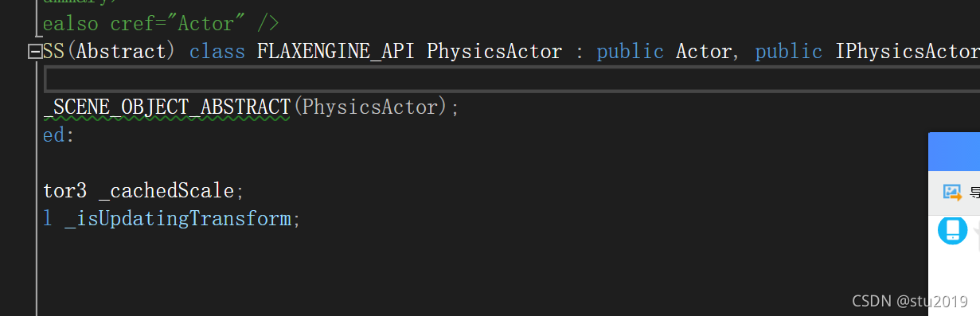Click the _SCENE_OBJECT_ABSTRACT macro with squiggle
The image size is (980, 316).
click(x=167, y=107)
